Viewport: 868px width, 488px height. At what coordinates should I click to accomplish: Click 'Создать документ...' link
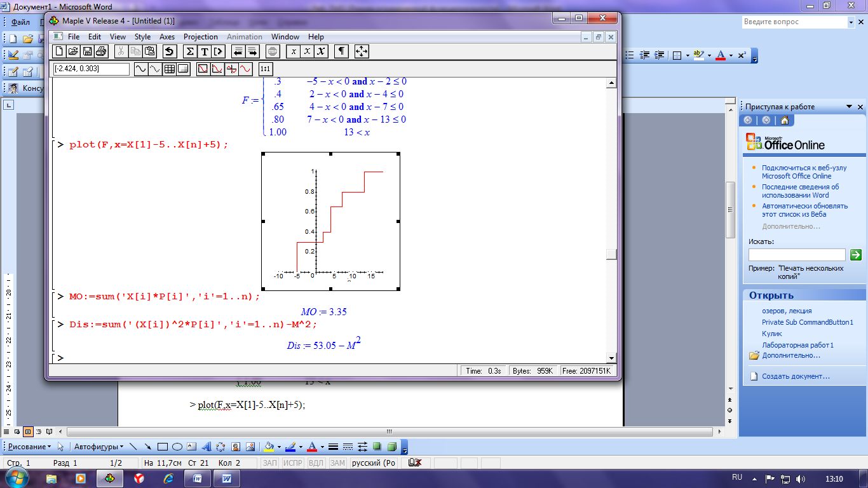796,376
